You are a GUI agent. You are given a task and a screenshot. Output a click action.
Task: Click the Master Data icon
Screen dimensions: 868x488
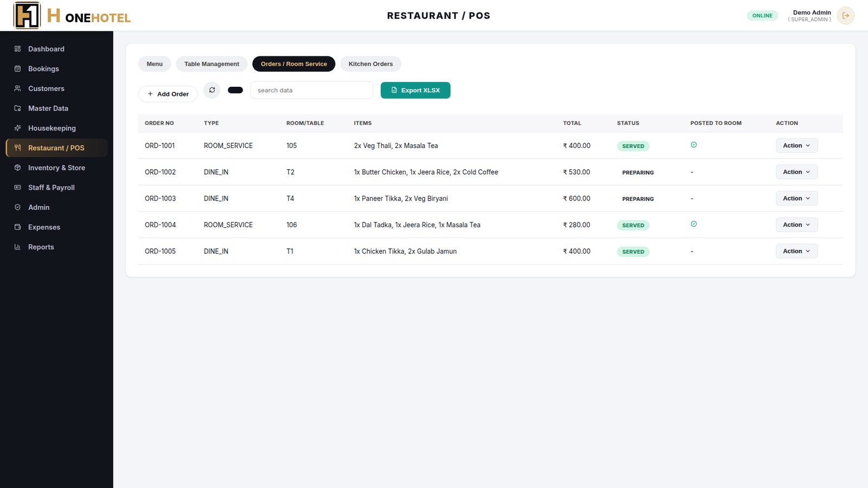[17, 108]
